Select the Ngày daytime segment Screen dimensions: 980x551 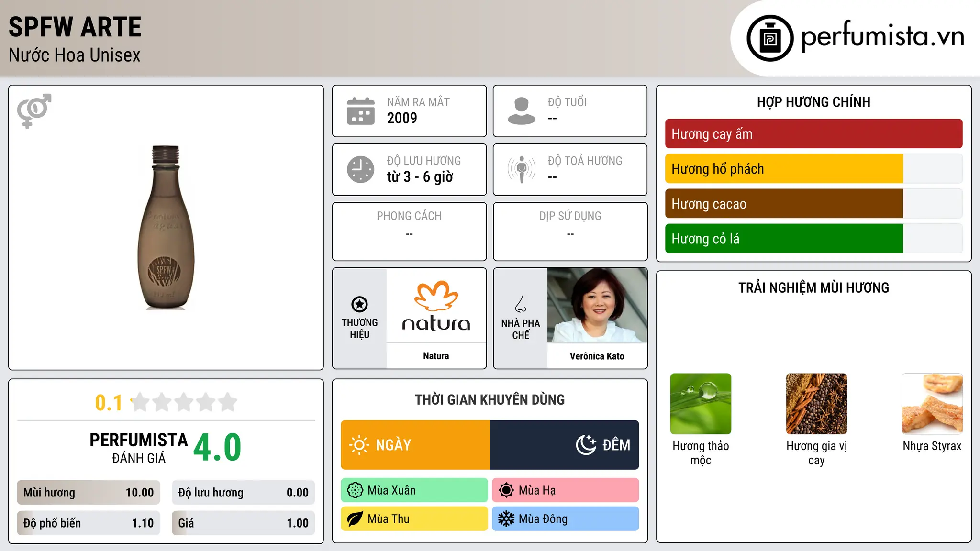(x=415, y=445)
